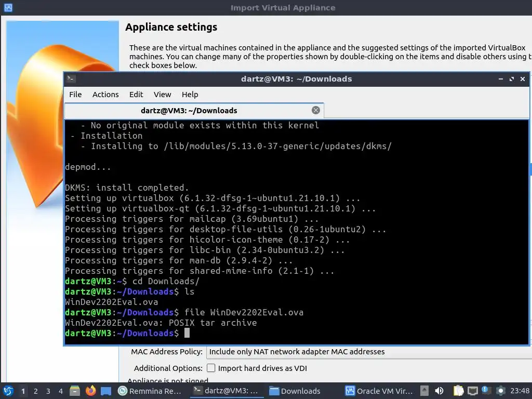Select the dartz@VM3: ~/Downloads terminal tab
The image size is (532, 399).
pos(194,111)
